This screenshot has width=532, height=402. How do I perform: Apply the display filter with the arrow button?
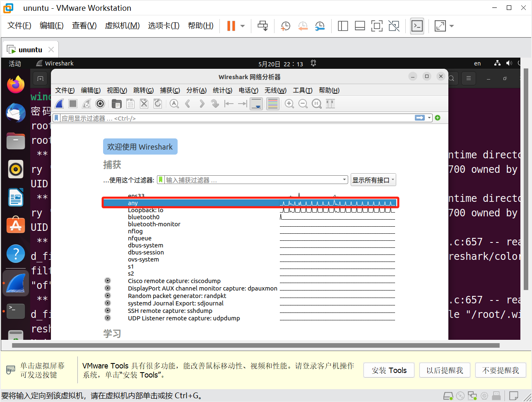[x=420, y=118]
